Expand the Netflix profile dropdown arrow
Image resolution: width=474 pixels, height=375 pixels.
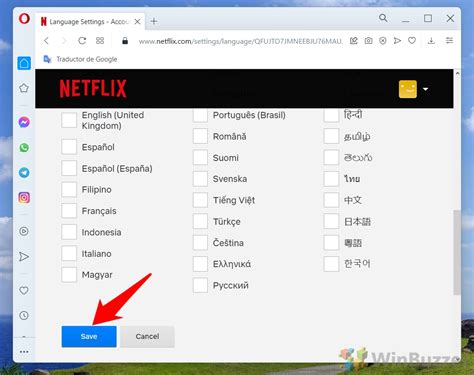(425, 89)
